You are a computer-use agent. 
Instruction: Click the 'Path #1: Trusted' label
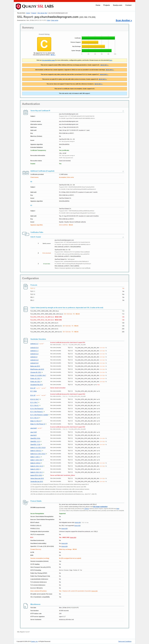click(x=36, y=237)
